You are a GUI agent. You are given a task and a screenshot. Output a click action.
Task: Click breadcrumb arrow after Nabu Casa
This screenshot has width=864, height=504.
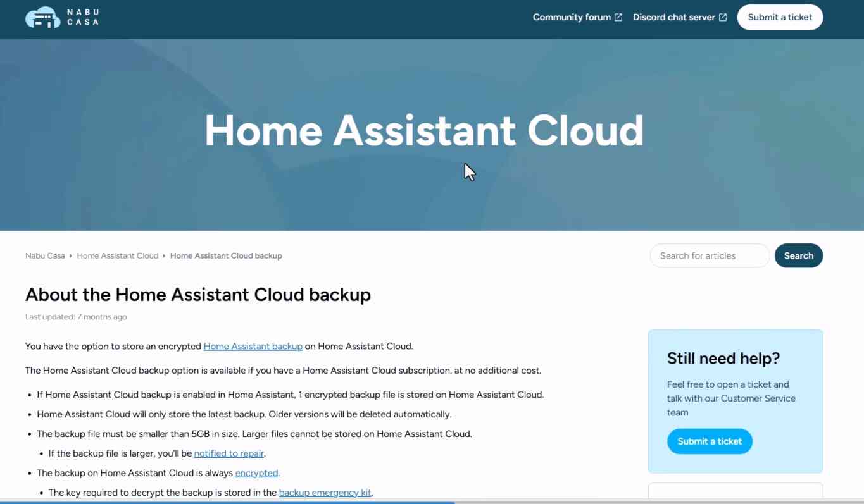(x=71, y=256)
